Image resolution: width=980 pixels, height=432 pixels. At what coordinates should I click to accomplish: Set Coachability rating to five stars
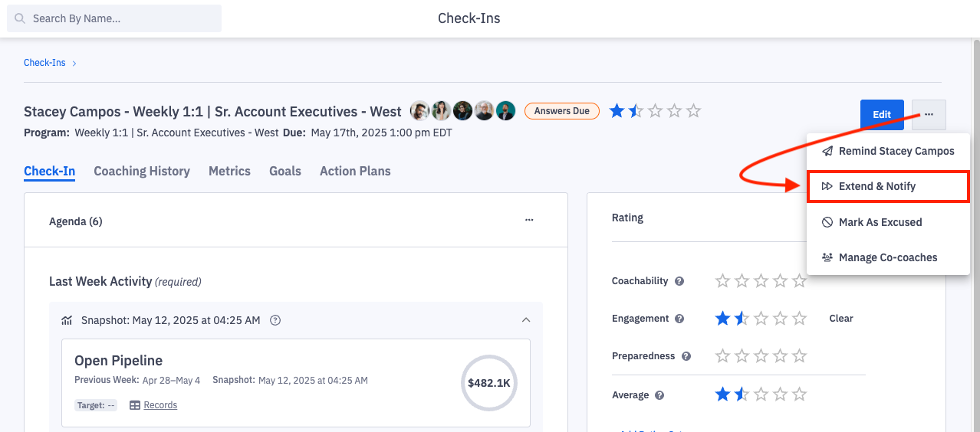pos(800,281)
